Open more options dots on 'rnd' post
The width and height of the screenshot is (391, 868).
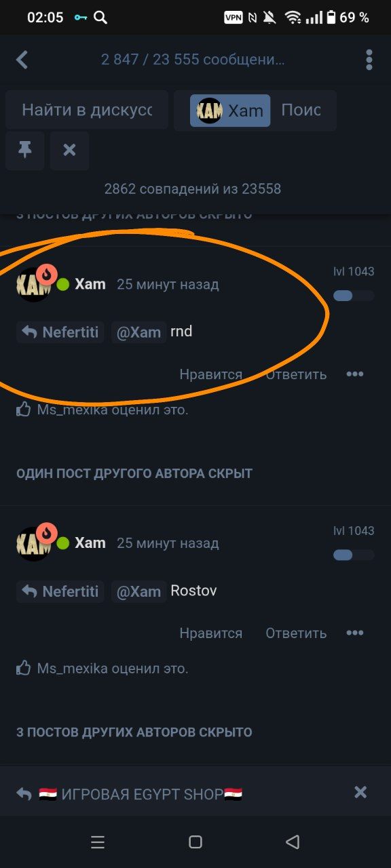355,374
